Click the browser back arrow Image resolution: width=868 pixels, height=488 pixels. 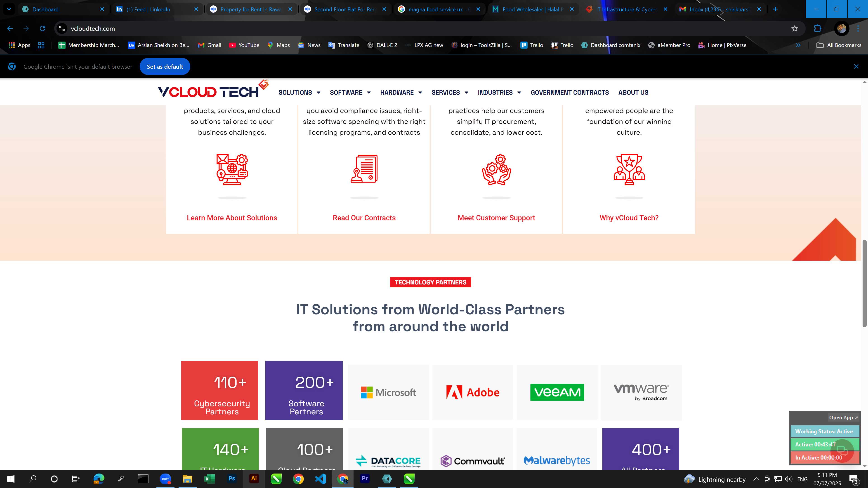[10, 29]
